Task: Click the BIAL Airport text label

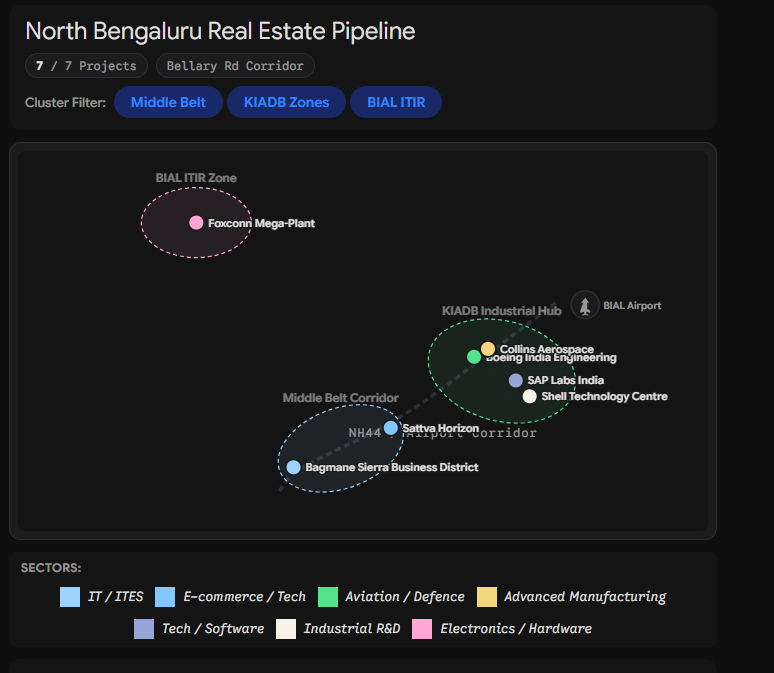Action: [x=632, y=306]
